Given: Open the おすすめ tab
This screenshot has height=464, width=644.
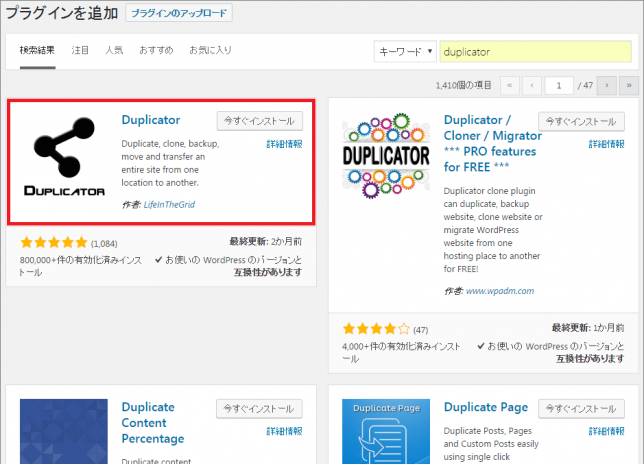Looking at the screenshot, I should point(156,51).
